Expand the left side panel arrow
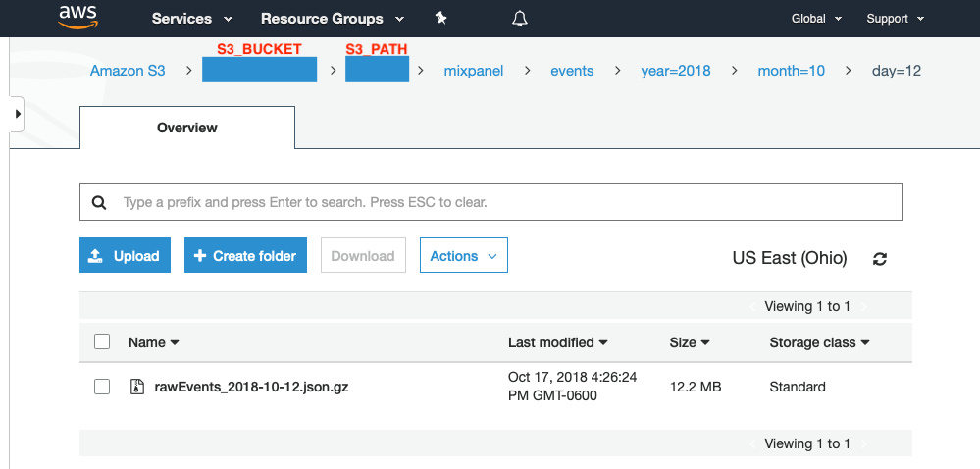This screenshot has height=469, width=980. pyautogui.click(x=18, y=115)
